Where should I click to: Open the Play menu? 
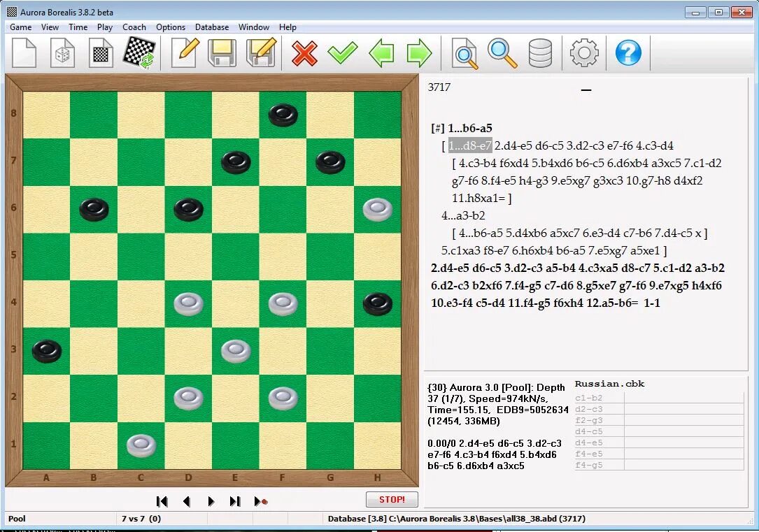pos(104,27)
